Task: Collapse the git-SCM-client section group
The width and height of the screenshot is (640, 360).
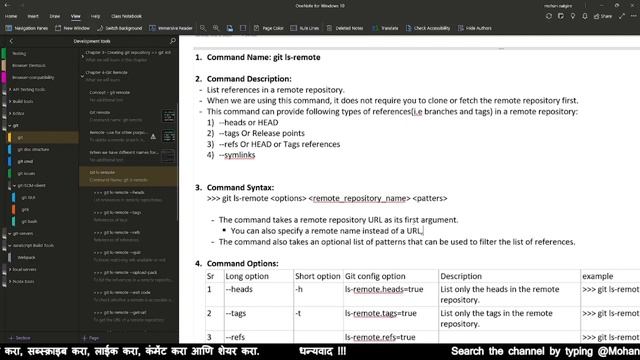Action: pyautogui.click(x=15, y=185)
